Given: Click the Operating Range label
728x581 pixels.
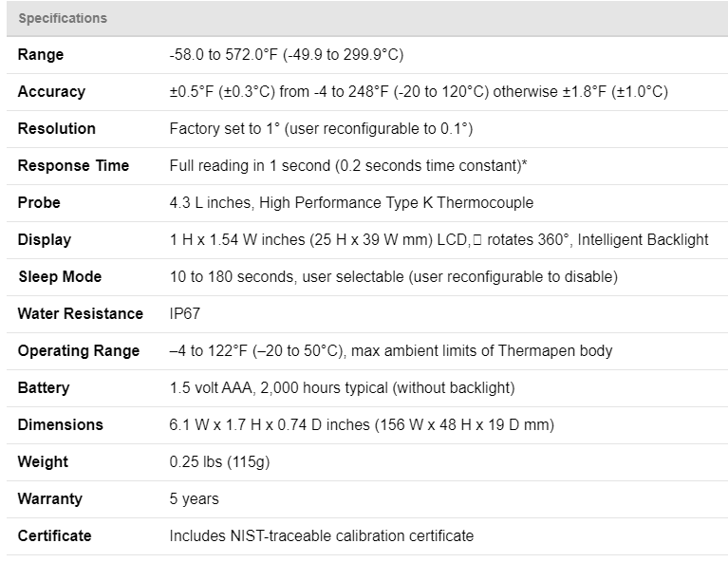Looking at the screenshot, I should (x=79, y=351).
